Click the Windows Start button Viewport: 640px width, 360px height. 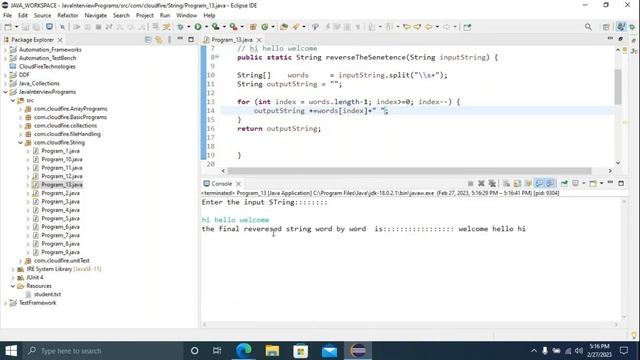click(x=11, y=351)
